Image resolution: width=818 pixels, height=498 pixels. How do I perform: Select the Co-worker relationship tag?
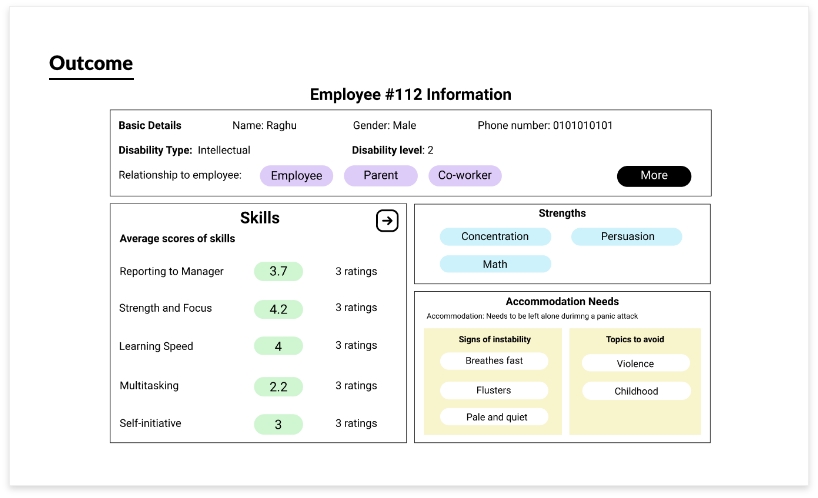[x=465, y=176]
